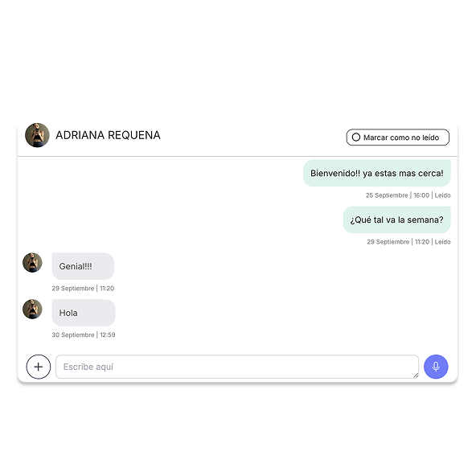Screen dimensions: 476x476
Task: Click the Hola message bubble
Action: click(x=84, y=313)
